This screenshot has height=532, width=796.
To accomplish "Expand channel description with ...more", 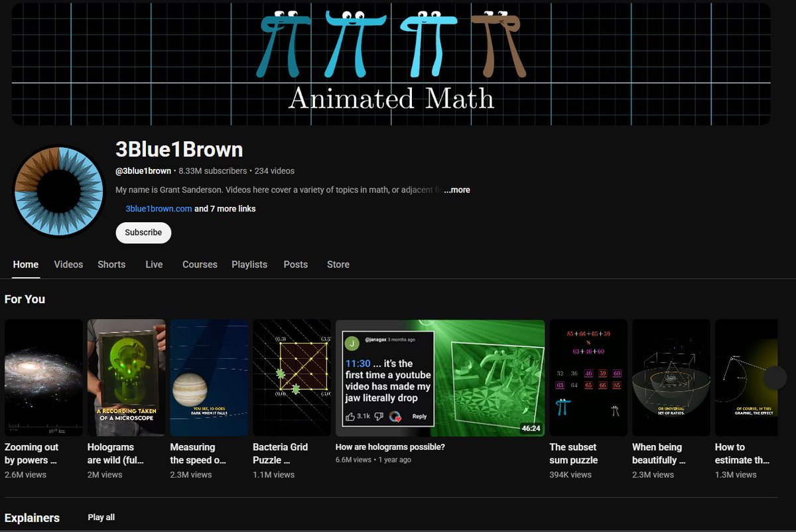I will (x=457, y=190).
